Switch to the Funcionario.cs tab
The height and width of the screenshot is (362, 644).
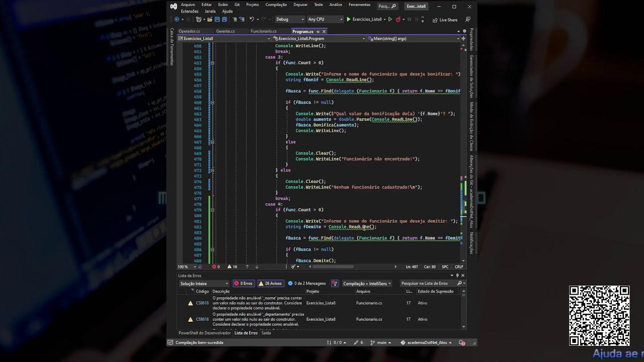click(264, 31)
